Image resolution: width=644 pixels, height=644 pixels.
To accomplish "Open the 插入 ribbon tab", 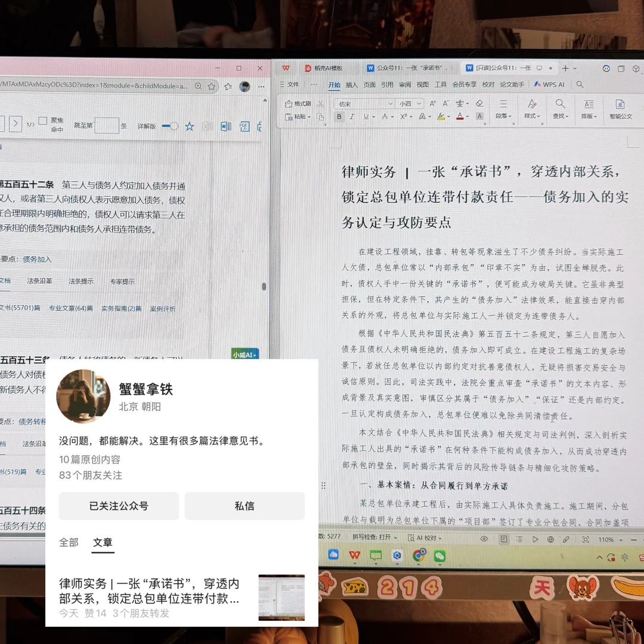I will (352, 85).
